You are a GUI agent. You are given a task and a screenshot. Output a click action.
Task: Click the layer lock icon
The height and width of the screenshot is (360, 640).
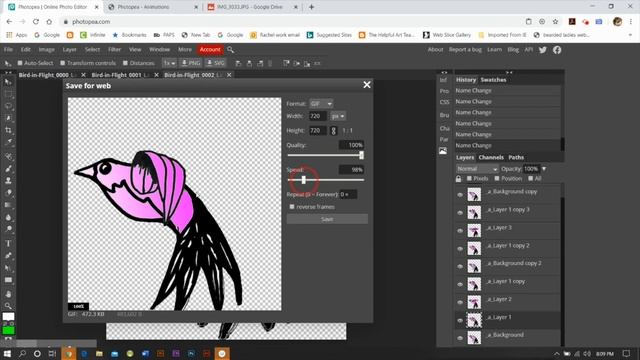tap(458, 179)
